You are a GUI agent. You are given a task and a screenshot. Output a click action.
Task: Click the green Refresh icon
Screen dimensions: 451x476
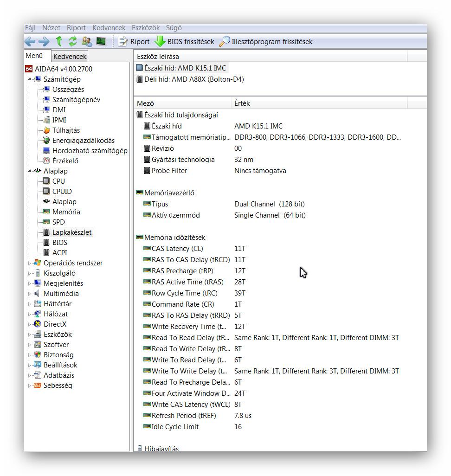(72, 41)
